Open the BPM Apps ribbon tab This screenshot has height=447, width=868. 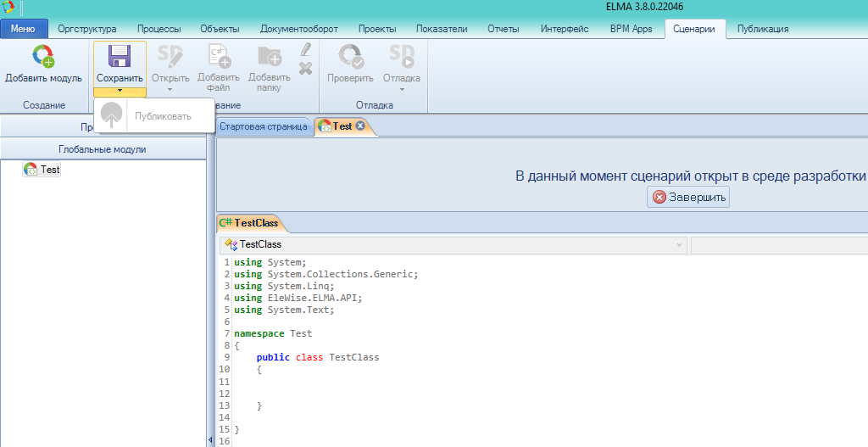pyautogui.click(x=631, y=29)
